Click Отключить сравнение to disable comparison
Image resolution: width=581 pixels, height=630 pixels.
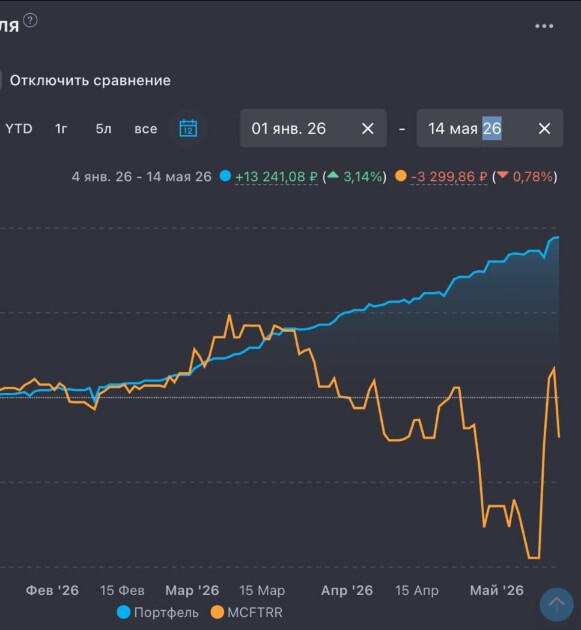pyautogui.click(x=90, y=80)
